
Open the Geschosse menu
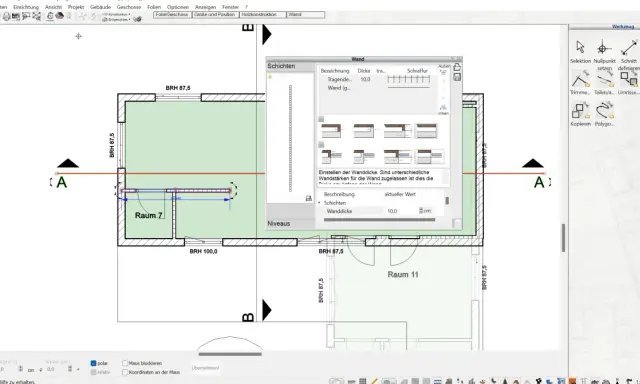pyautogui.click(x=129, y=7)
